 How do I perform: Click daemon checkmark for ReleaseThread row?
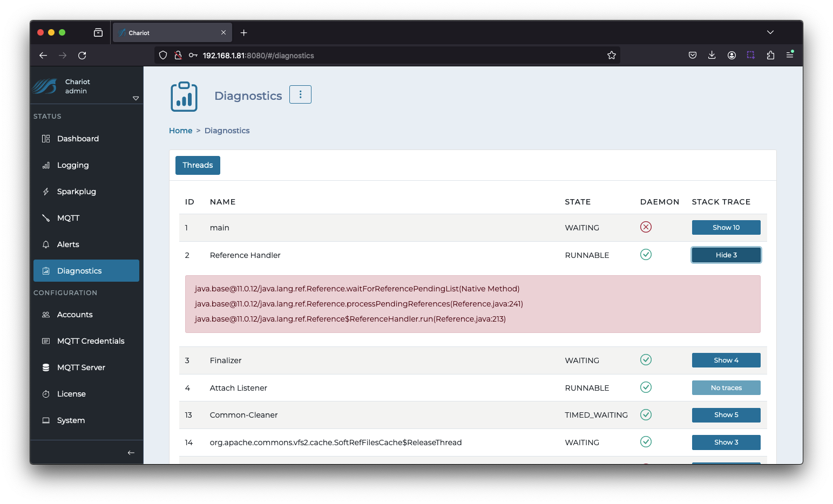pos(646,441)
